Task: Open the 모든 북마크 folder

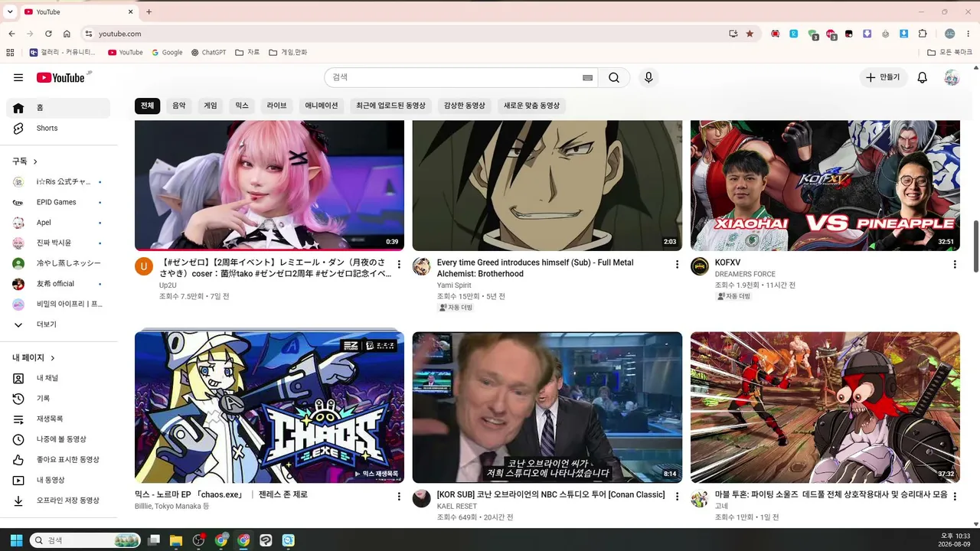Action: 950,53
